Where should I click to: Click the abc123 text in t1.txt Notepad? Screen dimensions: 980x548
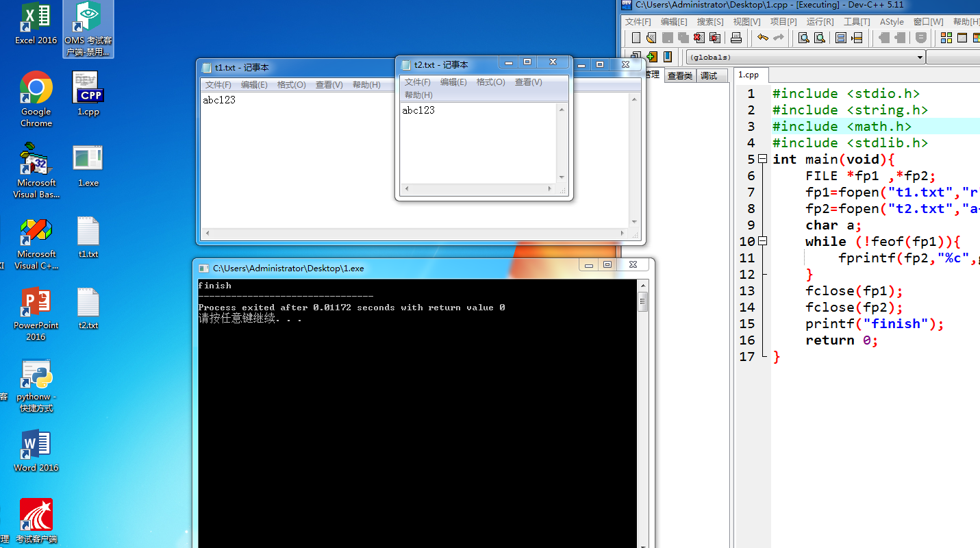[x=219, y=100]
